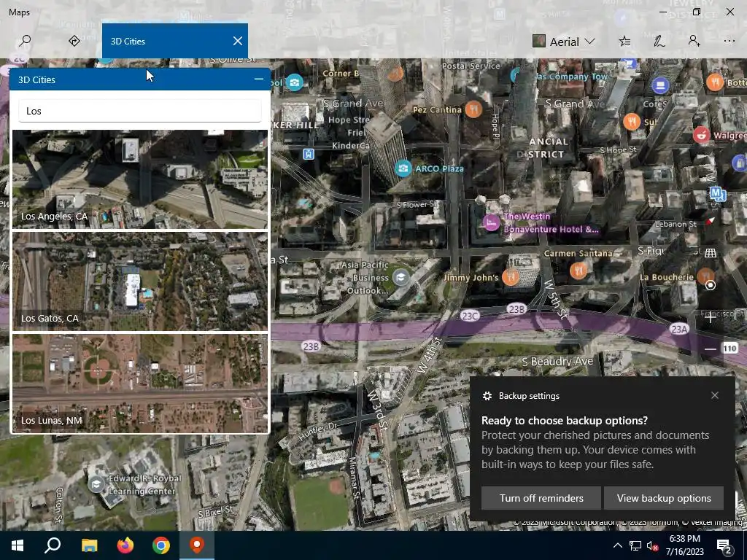The width and height of the screenshot is (747, 560).
Task: Expand the Aerial map view dropdown
Action: (x=564, y=42)
